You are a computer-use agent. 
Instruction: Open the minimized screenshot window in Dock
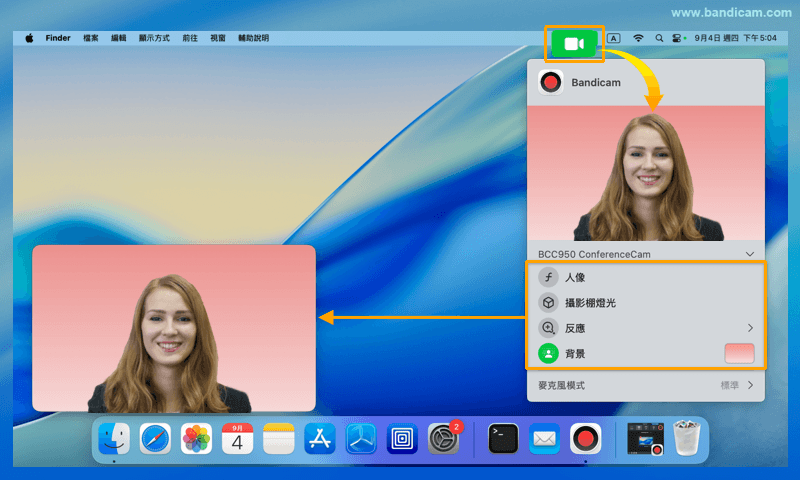point(645,439)
